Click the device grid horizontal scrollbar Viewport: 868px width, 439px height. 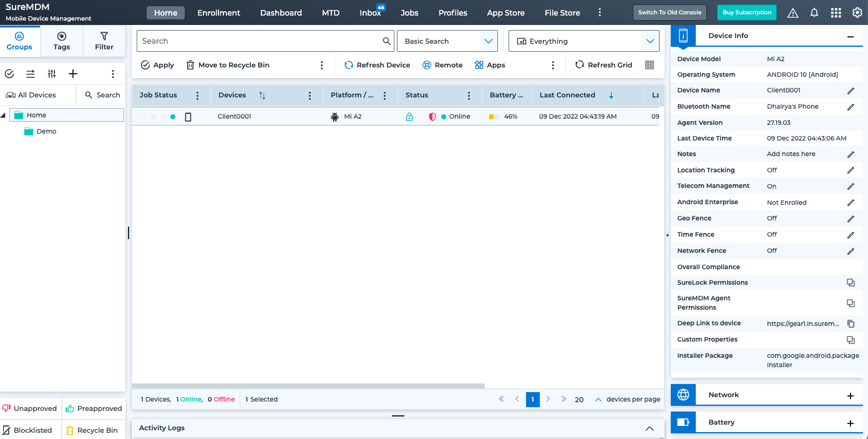[309, 386]
